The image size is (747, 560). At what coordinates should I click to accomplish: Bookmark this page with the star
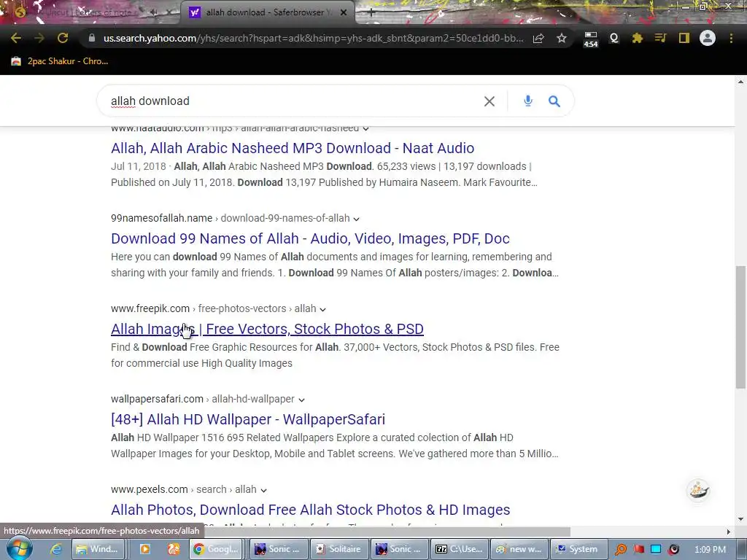point(562,38)
